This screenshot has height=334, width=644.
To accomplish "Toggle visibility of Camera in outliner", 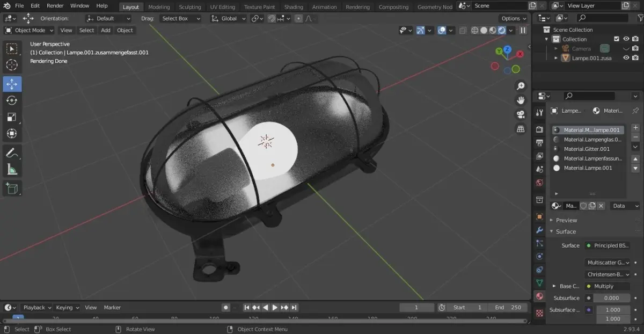I will [626, 48].
